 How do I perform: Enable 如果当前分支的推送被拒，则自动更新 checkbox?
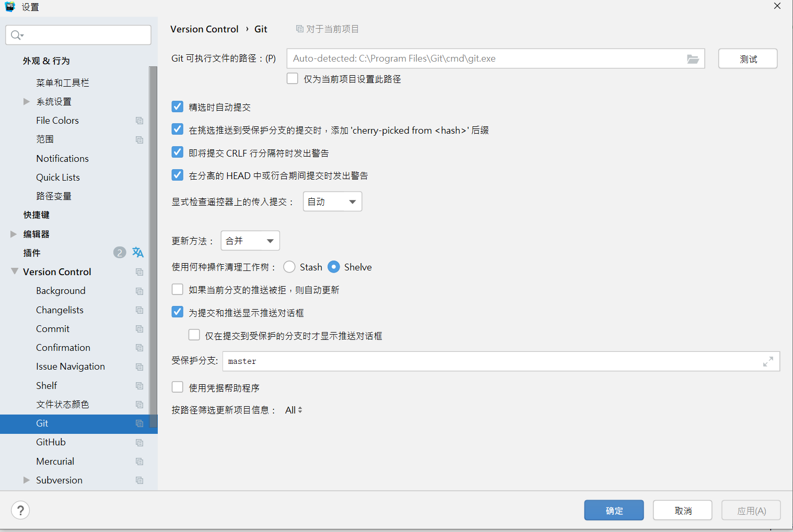[178, 289]
